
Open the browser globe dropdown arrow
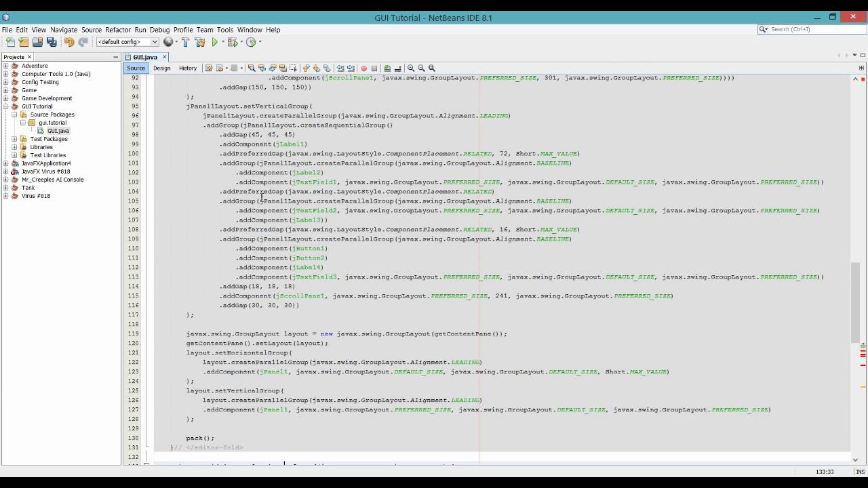[176, 42]
